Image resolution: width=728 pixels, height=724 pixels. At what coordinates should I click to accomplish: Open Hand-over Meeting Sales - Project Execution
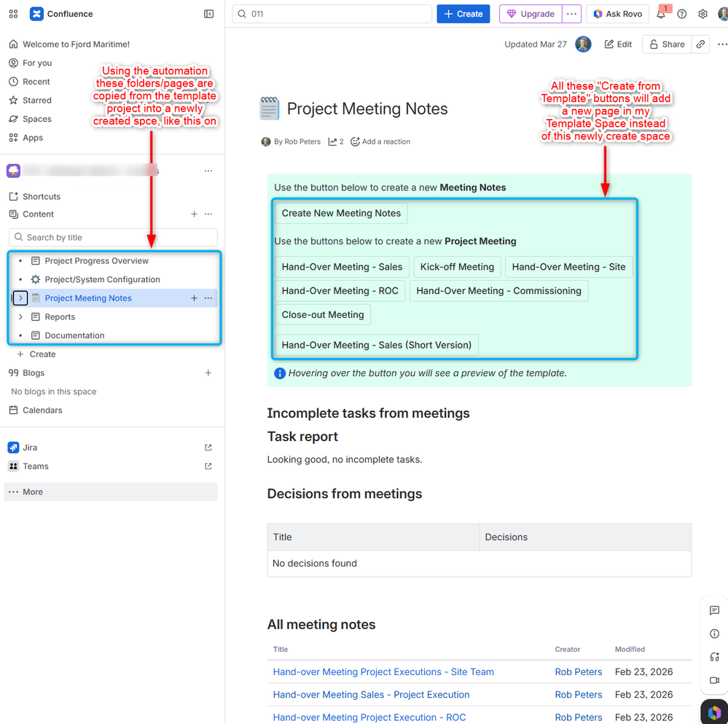pyautogui.click(x=371, y=695)
